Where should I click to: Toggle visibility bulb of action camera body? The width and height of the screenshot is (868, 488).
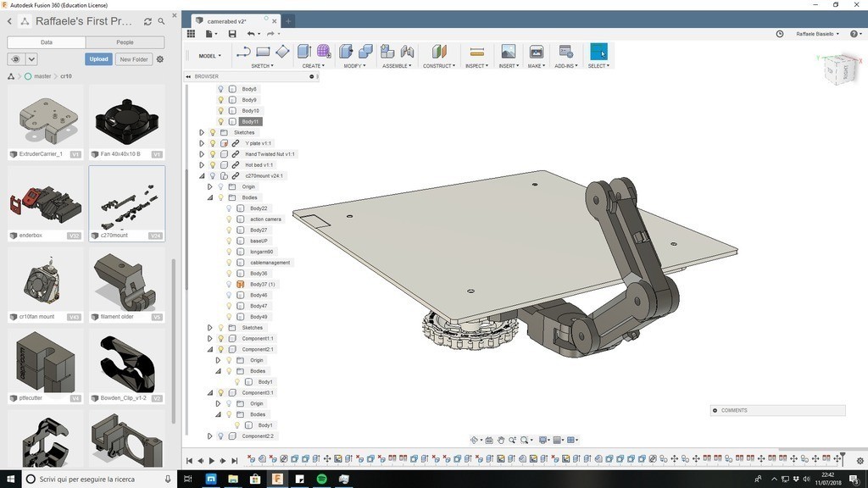pyautogui.click(x=229, y=219)
